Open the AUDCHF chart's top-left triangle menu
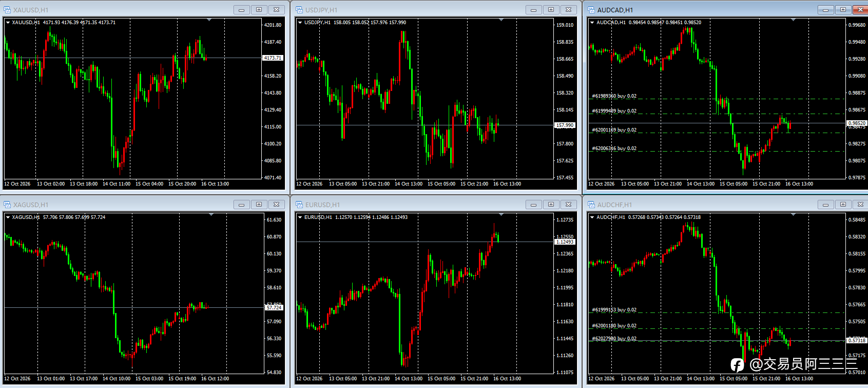The width and height of the screenshot is (868, 388). point(592,217)
